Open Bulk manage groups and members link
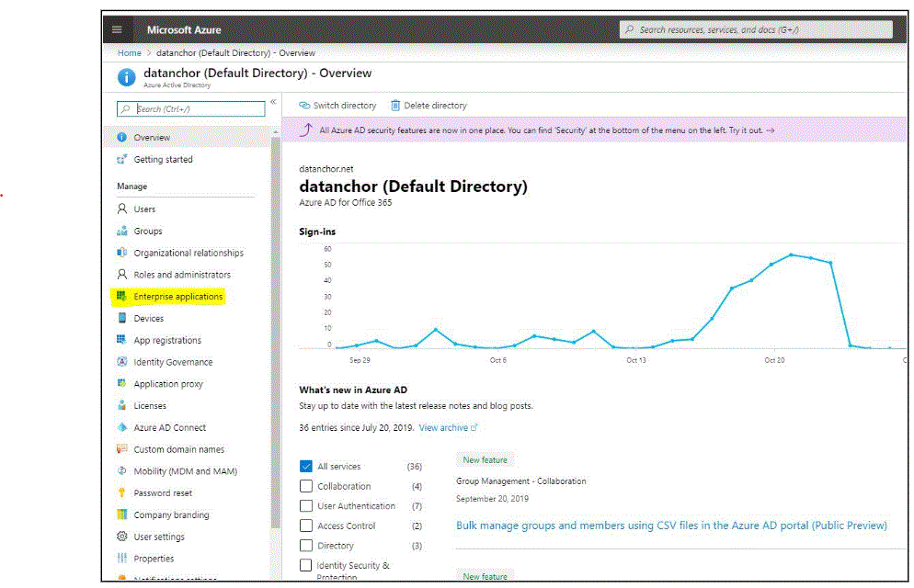This screenshot has height=588, width=914. coord(671,526)
